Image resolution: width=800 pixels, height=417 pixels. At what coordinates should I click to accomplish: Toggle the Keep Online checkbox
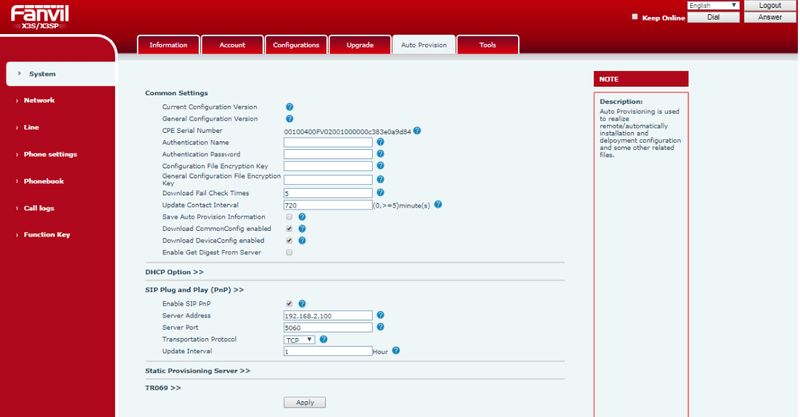tap(635, 17)
